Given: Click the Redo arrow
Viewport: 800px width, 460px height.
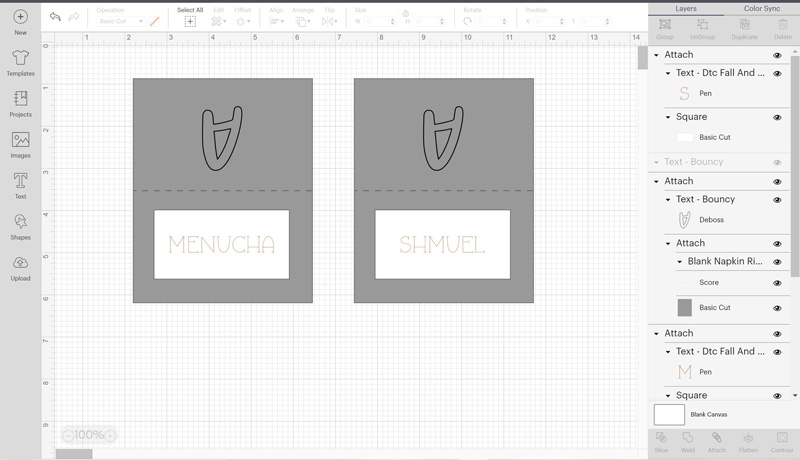Looking at the screenshot, I should [74, 17].
